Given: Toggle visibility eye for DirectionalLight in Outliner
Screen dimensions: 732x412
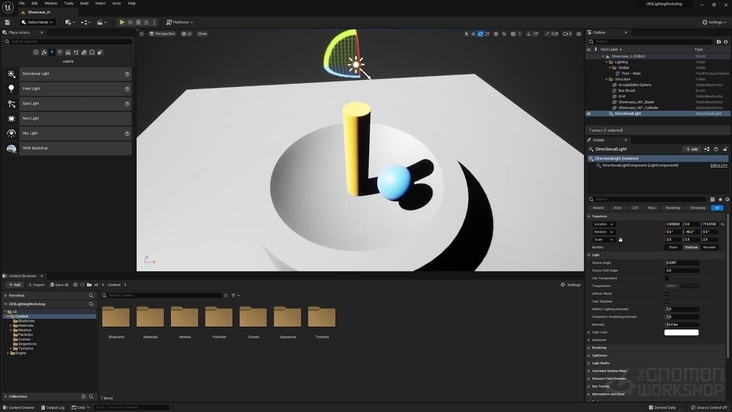Looking at the screenshot, I should [589, 113].
